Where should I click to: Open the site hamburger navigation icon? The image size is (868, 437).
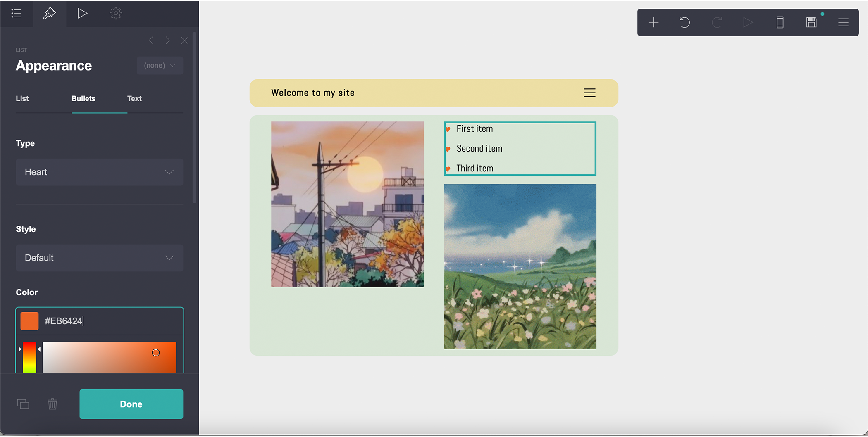pos(589,93)
